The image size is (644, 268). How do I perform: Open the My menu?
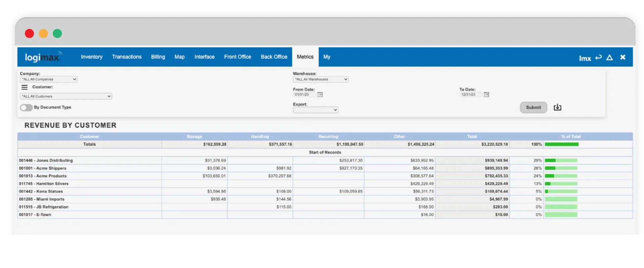point(327,57)
